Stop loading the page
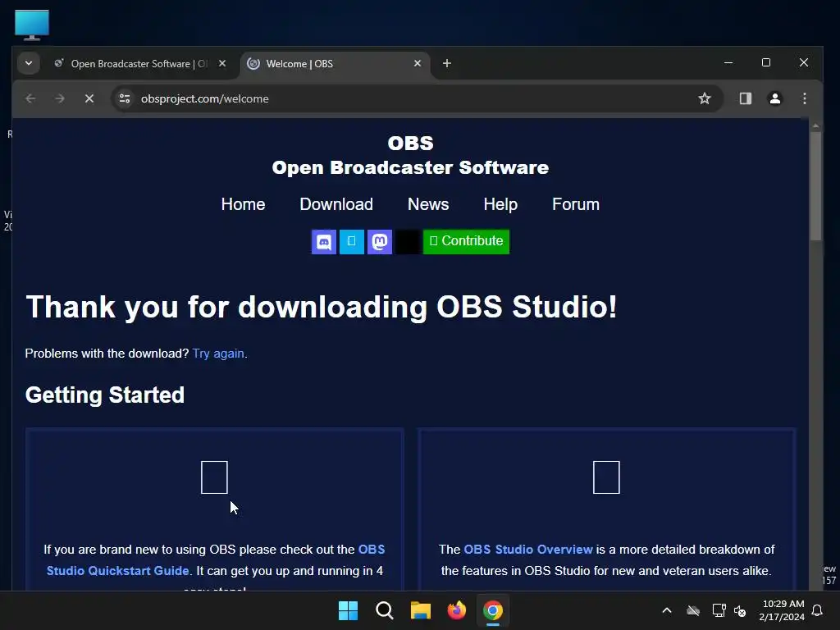The width and height of the screenshot is (840, 630). tap(89, 98)
